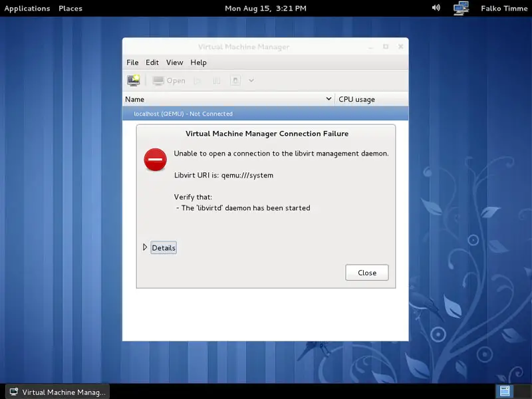This screenshot has width=532, height=399.
Task: Click the workspace switcher icon in the bottom panel
Action: point(505,391)
